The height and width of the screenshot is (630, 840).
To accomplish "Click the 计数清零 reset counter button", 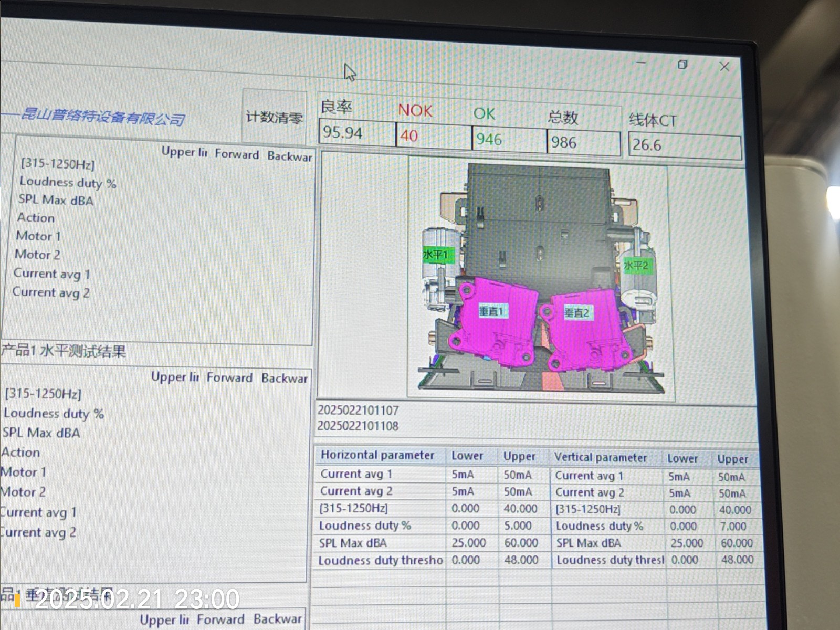I will [274, 117].
